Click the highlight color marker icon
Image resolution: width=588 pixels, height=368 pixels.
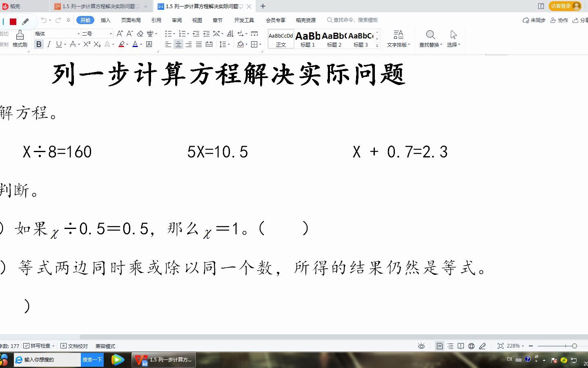pos(121,44)
